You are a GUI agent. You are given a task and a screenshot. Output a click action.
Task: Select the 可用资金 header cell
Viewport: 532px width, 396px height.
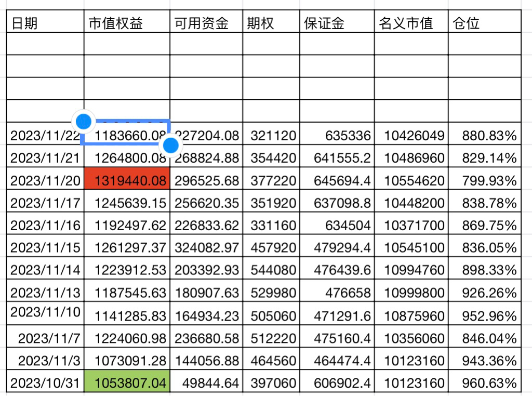pyautogui.click(x=206, y=23)
